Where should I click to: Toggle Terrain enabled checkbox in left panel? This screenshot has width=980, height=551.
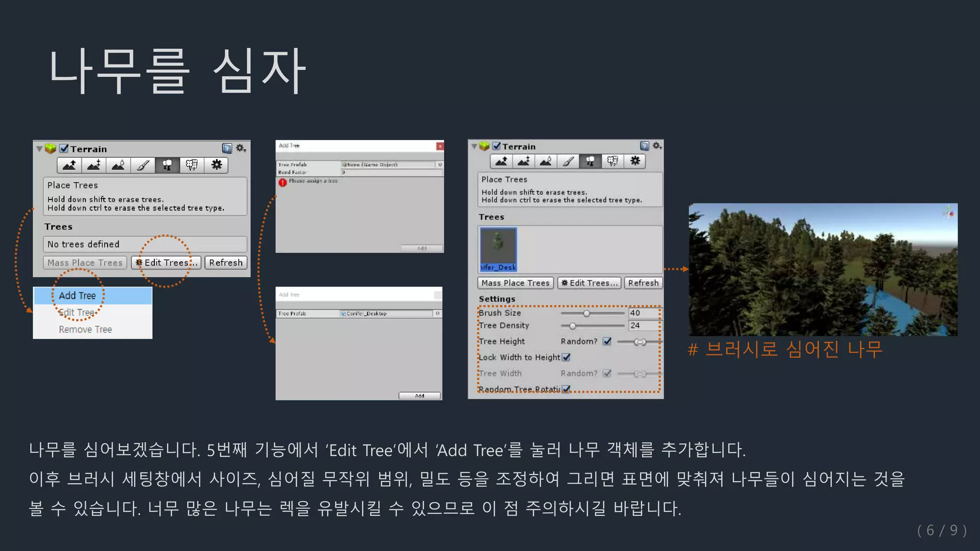(64, 149)
